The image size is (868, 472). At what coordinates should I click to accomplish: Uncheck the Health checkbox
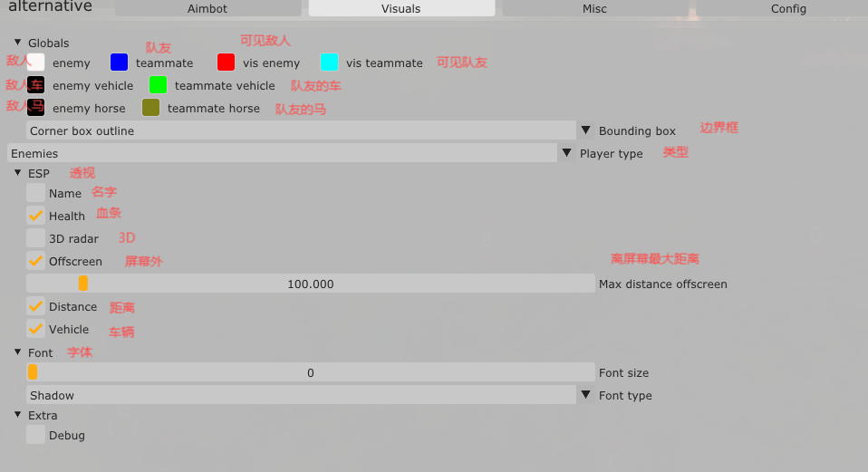(35, 216)
